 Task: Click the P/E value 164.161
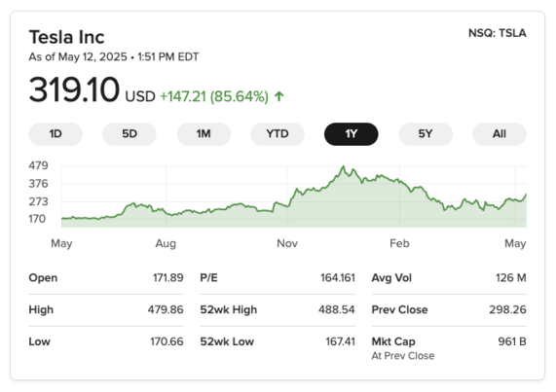[x=338, y=277]
